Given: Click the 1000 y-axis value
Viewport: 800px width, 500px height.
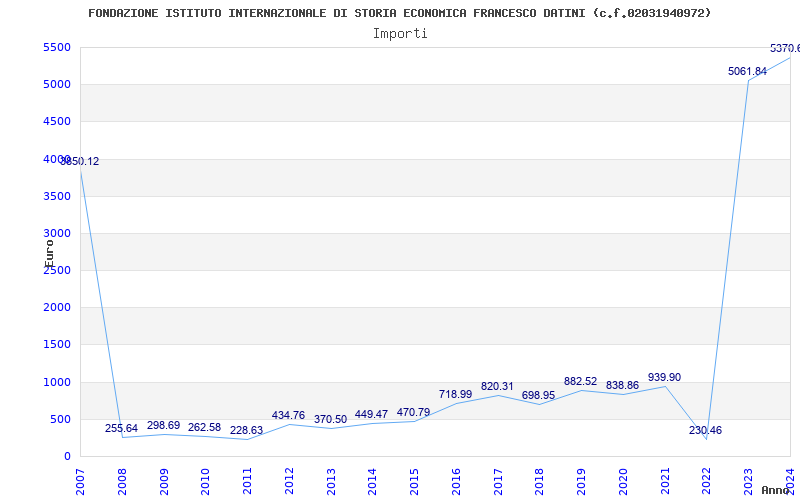Looking at the screenshot, I should point(57,382).
